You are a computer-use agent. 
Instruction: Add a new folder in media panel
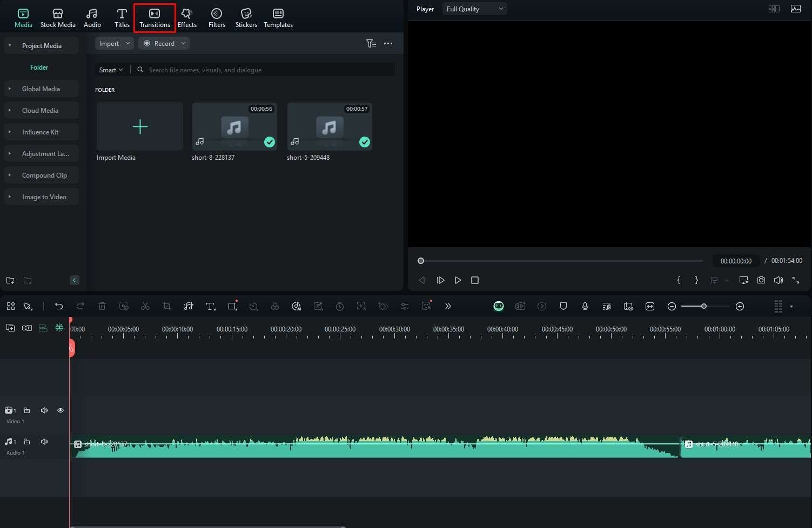10,280
